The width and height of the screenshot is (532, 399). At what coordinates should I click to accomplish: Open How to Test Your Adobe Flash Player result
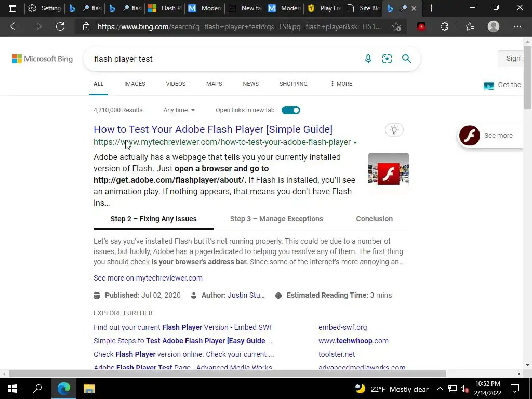pos(213,129)
